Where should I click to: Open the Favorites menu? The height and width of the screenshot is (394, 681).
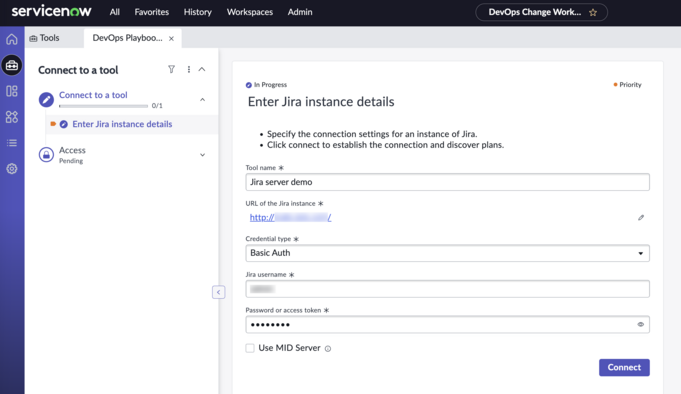(152, 12)
